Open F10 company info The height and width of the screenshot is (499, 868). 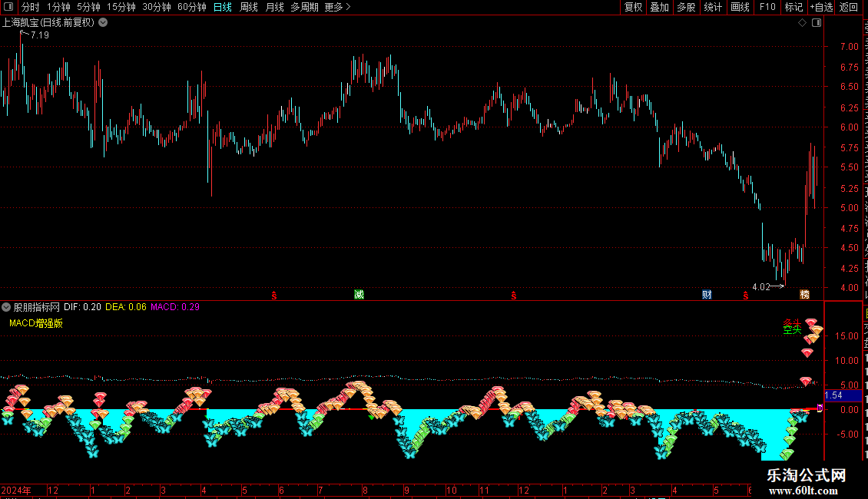pyautogui.click(x=767, y=7)
